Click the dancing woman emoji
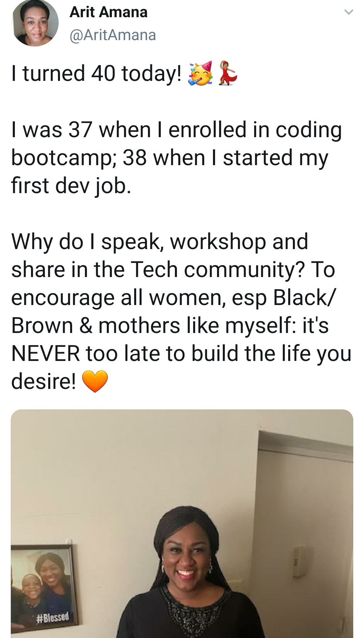Image resolution: width=364 pixels, height=638 pixels. click(x=228, y=73)
